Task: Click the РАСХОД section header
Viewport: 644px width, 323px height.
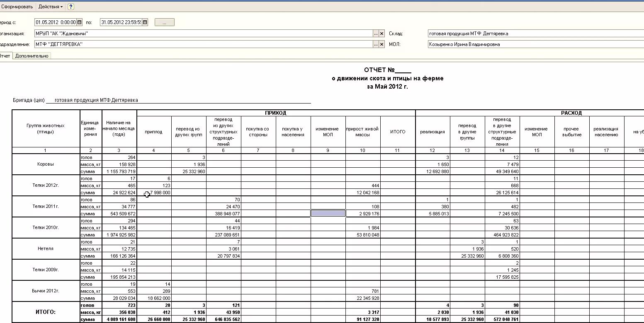Action: tap(571, 113)
